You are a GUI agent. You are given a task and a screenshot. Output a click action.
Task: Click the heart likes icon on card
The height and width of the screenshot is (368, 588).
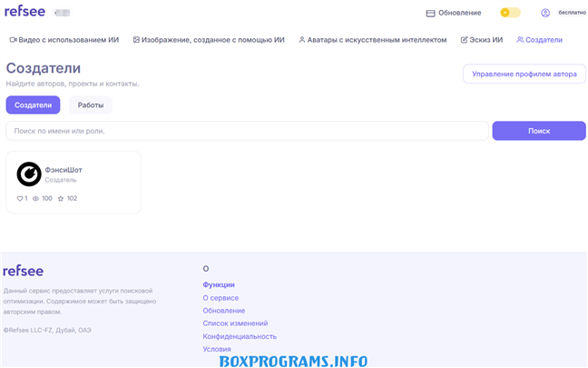pos(21,198)
